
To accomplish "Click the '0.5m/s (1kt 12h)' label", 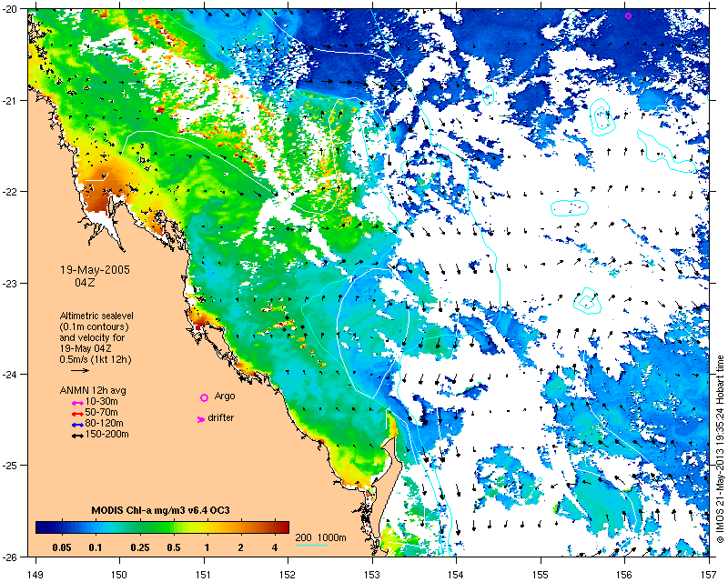I will pos(96,360).
